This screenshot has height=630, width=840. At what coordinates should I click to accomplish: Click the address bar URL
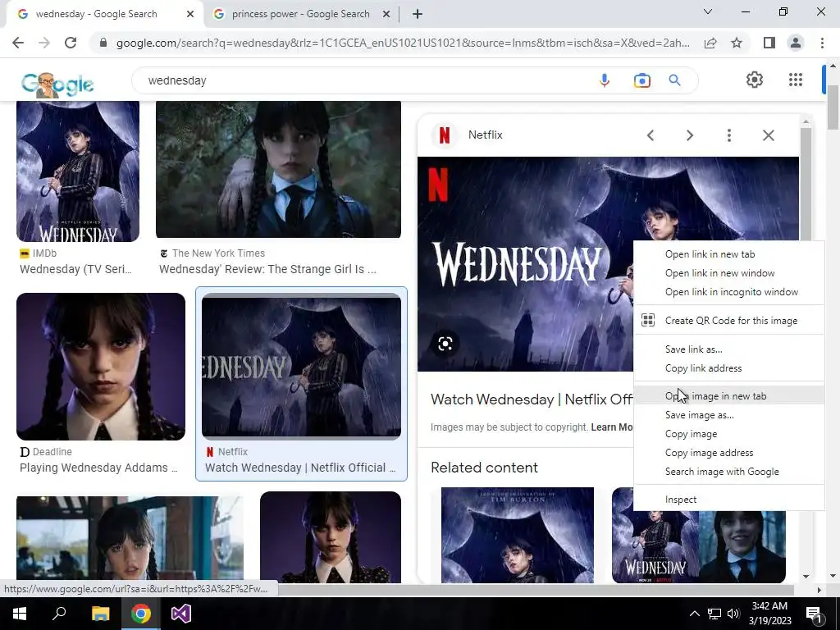point(403,43)
